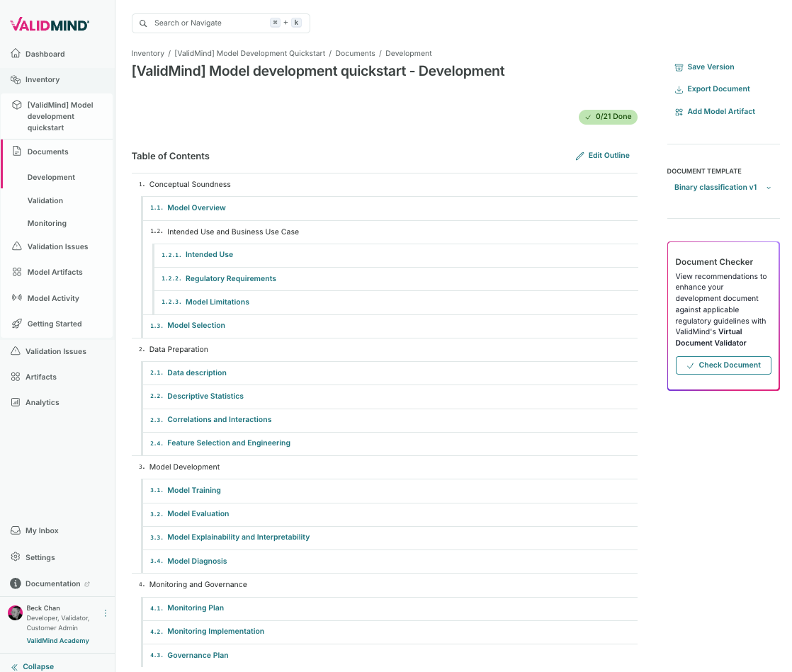Open section 1.2.1 Intended Use
Viewport: 792px width, 672px height.
tap(209, 254)
